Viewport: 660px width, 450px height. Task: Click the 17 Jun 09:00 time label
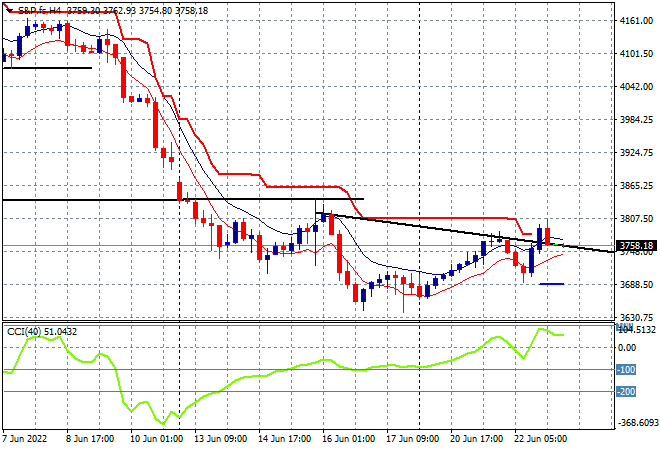(412, 439)
